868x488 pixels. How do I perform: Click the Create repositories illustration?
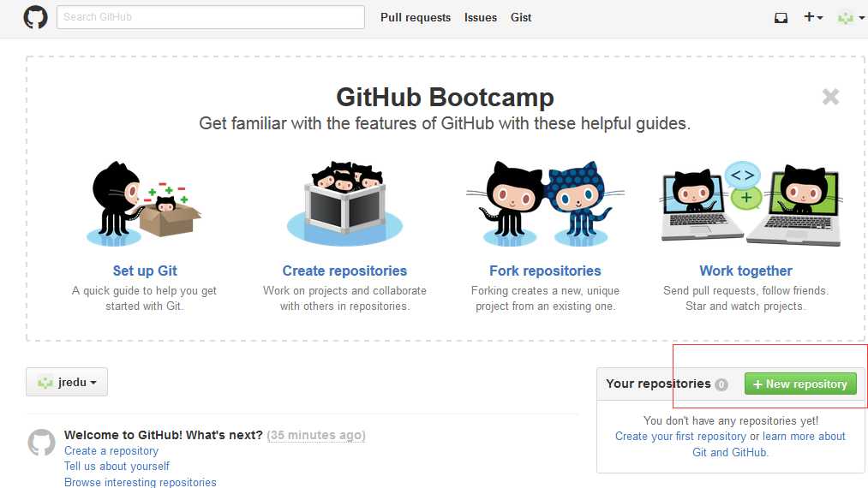344,204
